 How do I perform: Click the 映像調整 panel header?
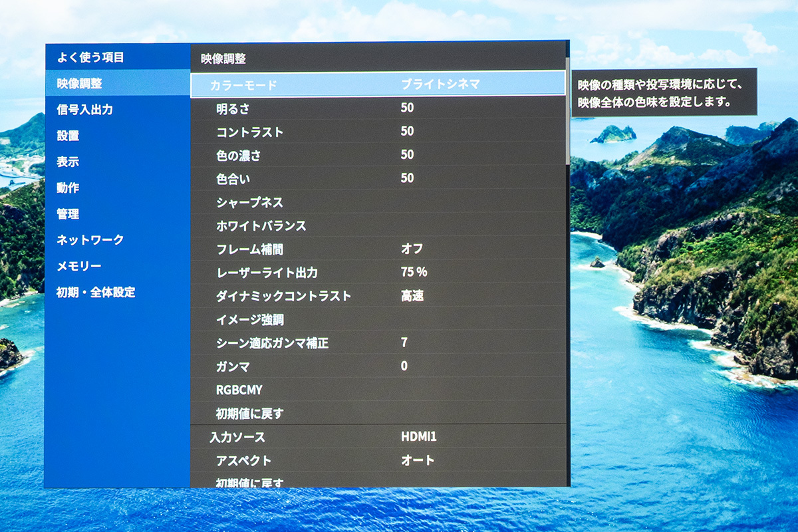click(223, 59)
